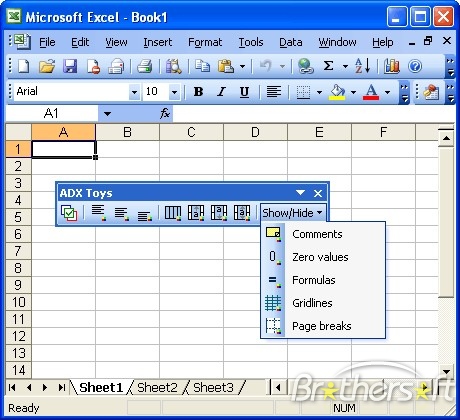Image resolution: width=460 pixels, height=420 pixels.
Task: Open Fill Color dropdown arrow
Action: click(x=353, y=92)
